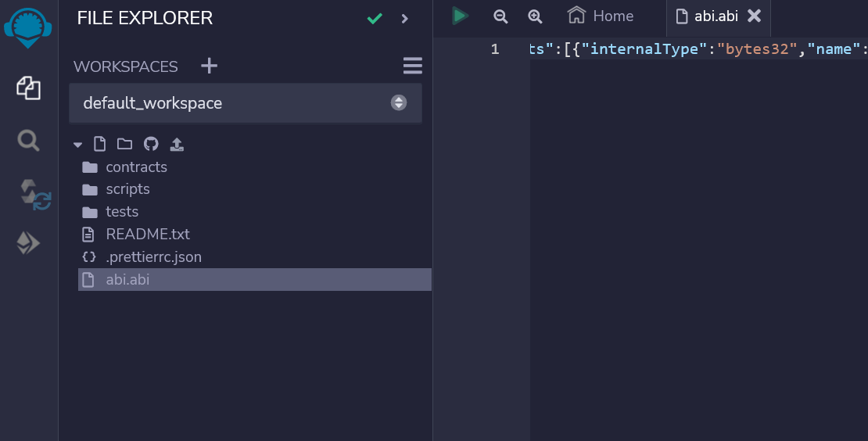868x441 pixels.
Task: Click the green run script play button
Action: [x=460, y=16]
